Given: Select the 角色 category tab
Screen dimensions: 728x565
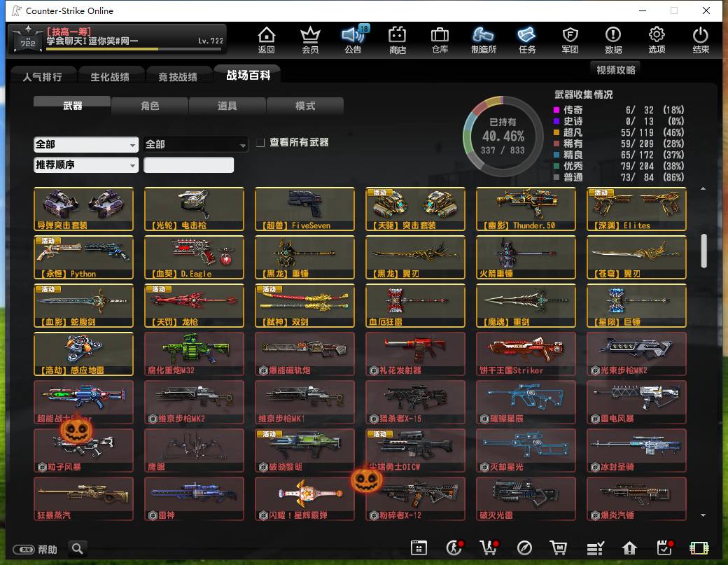Looking at the screenshot, I should click(150, 106).
